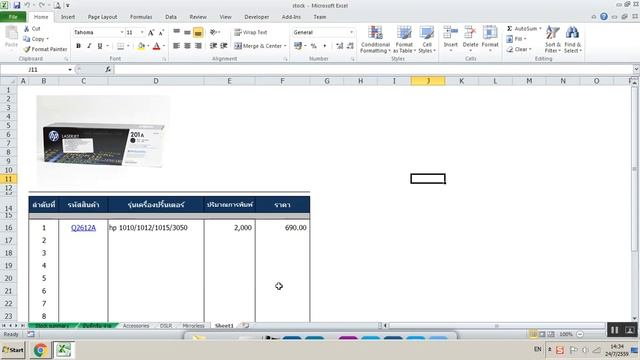
Task: Open Find & Select
Action: click(573, 39)
